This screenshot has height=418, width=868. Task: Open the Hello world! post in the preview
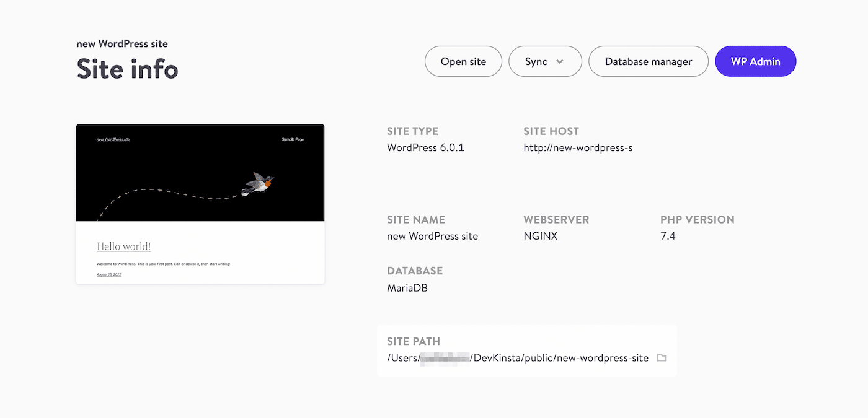pos(123,246)
